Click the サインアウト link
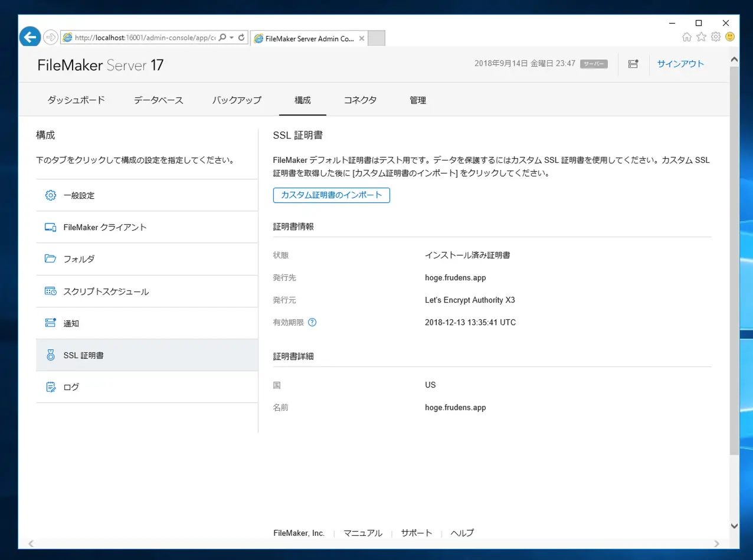753x560 pixels. (680, 64)
